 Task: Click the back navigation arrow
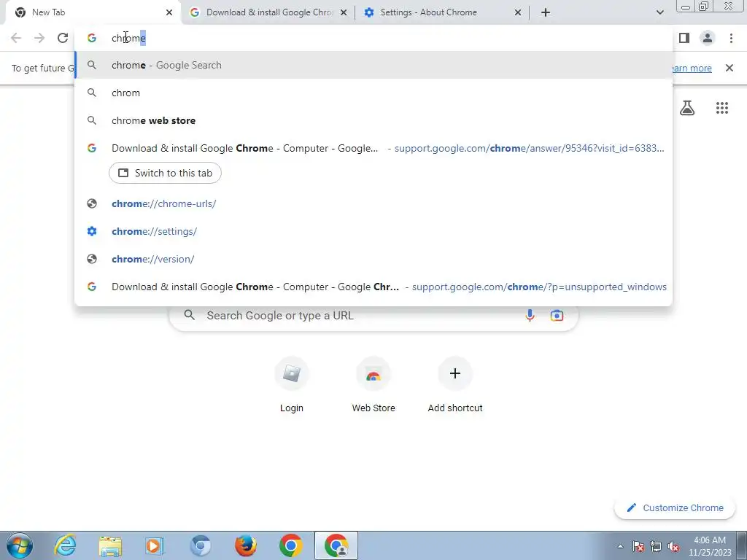coord(16,38)
